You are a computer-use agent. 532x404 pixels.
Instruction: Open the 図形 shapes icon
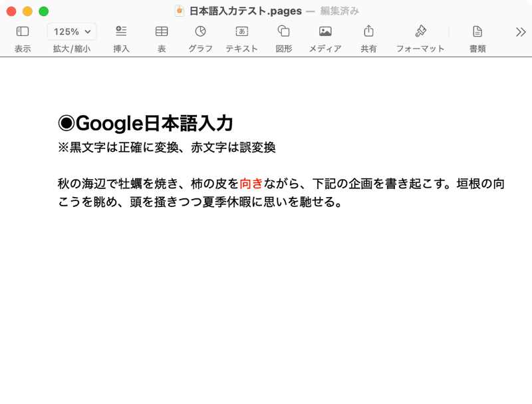coord(284,31)
